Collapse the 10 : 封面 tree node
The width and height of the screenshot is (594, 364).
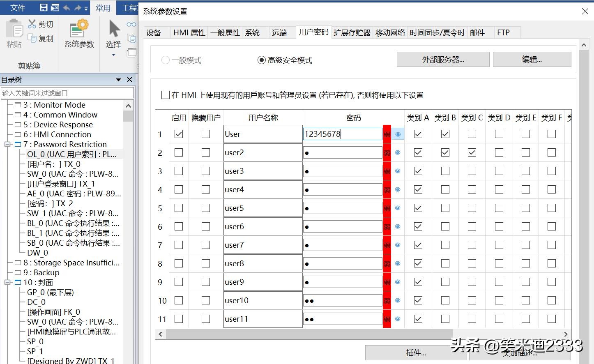(x=7, y=283)
